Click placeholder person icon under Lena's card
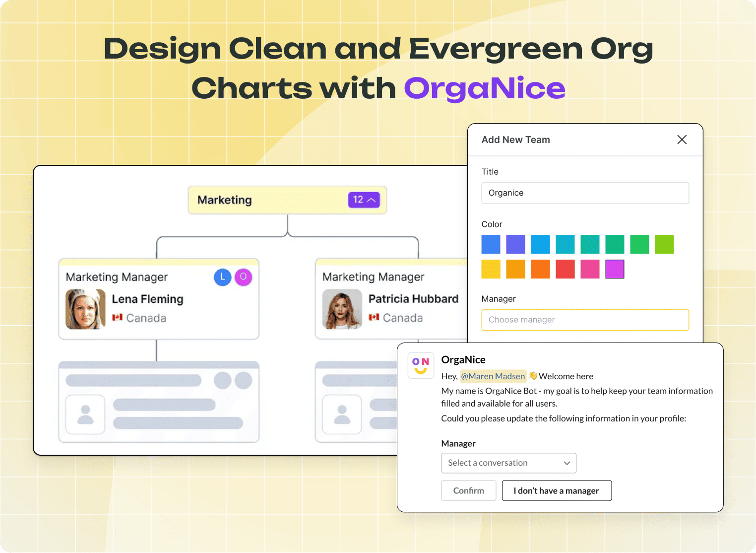The image size is (756, 553). click(85, 415)
